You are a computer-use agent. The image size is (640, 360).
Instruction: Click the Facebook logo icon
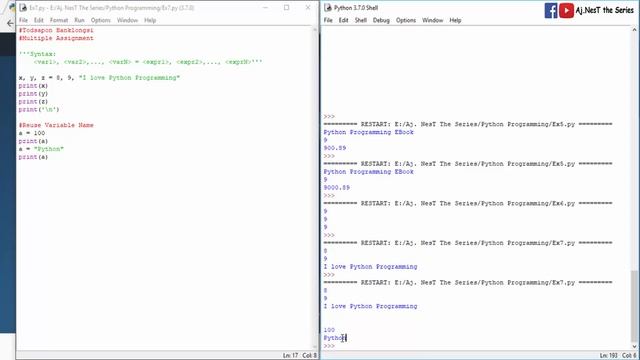(x=551, y=10)
